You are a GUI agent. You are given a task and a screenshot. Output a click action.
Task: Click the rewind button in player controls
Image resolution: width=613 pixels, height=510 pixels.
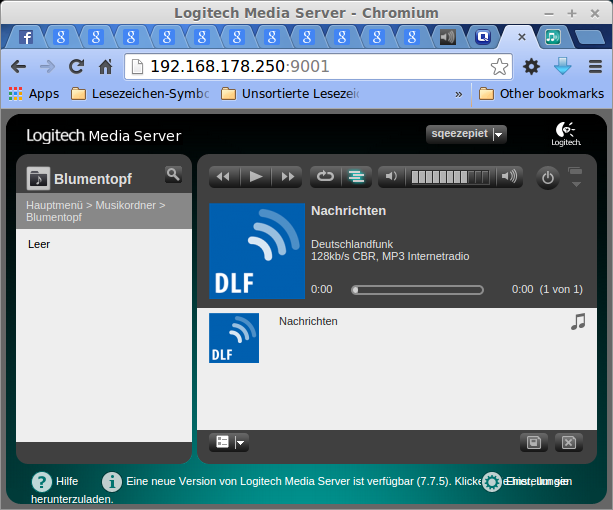[223, 177]
